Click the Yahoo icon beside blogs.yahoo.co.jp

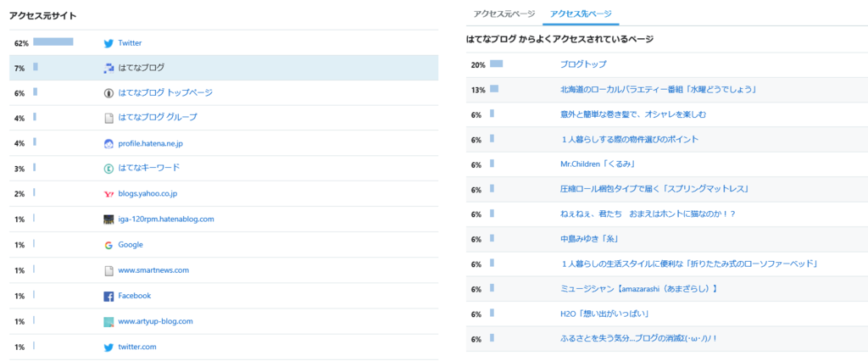pyautogui.click(x=108, y=194)
